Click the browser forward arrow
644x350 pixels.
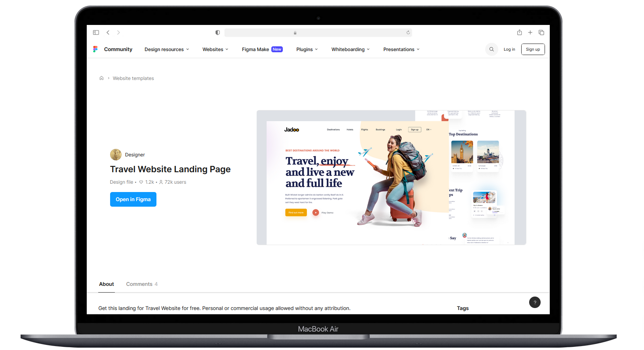(x=118, y=32)
